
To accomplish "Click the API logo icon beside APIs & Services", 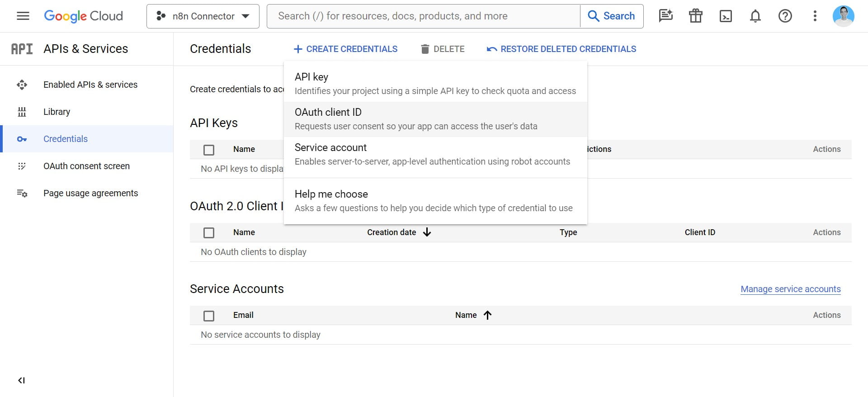I will coord(22,49).
